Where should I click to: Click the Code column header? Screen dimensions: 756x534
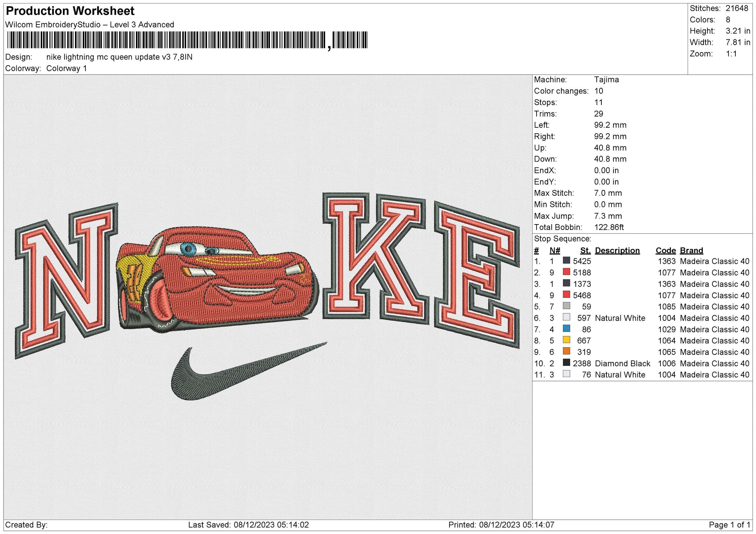666,250
